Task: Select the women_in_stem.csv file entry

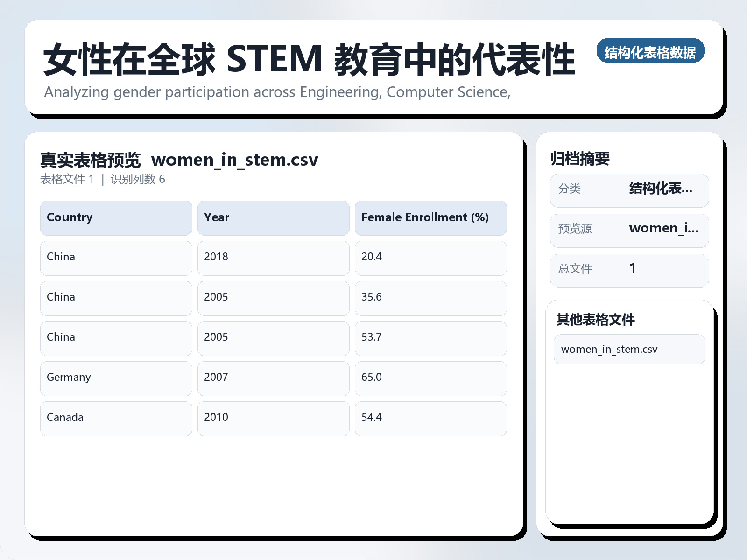Action: pos(629,349)
